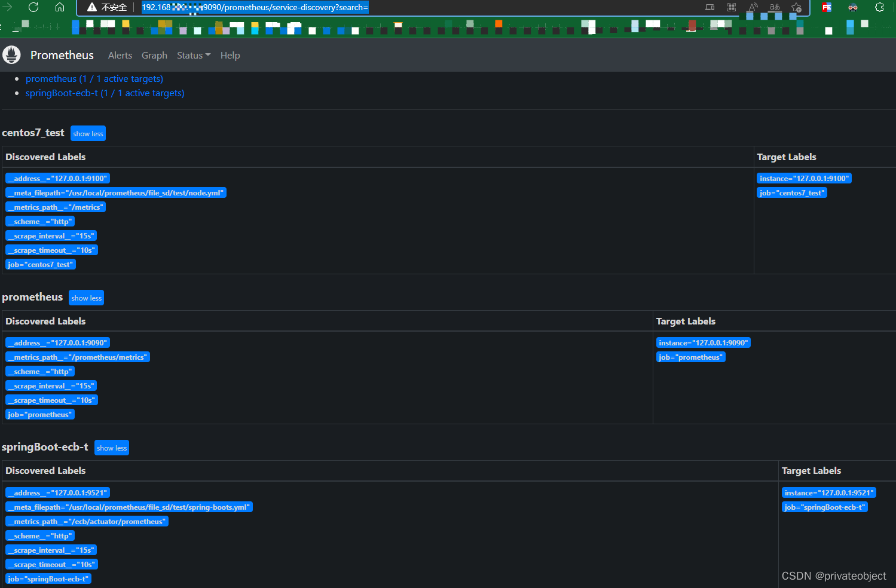Click instance="127.0.0.1:9521" target label
Viewport: 896px width, 588px height.
[829, 492]
